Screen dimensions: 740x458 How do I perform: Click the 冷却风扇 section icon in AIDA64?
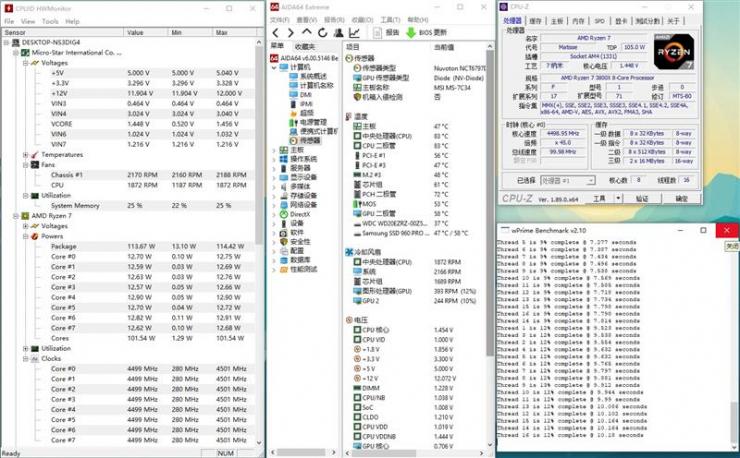(x=349, y=252)
